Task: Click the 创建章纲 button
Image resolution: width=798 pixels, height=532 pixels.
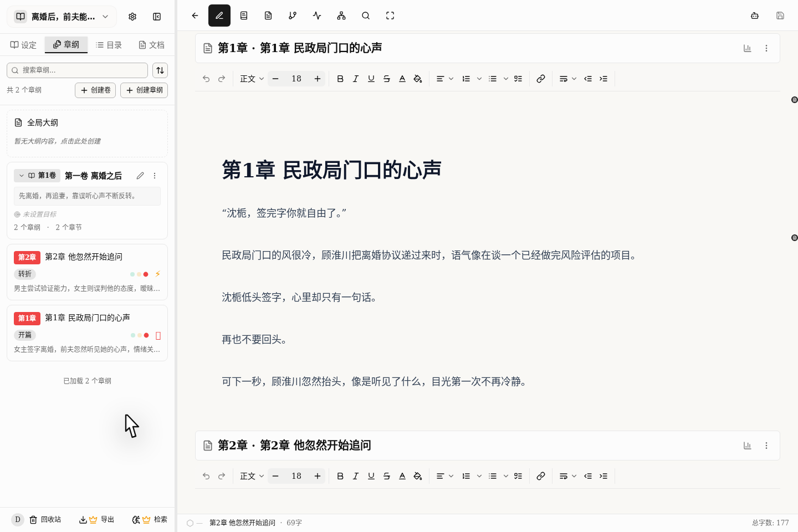Action: (144, 90)
